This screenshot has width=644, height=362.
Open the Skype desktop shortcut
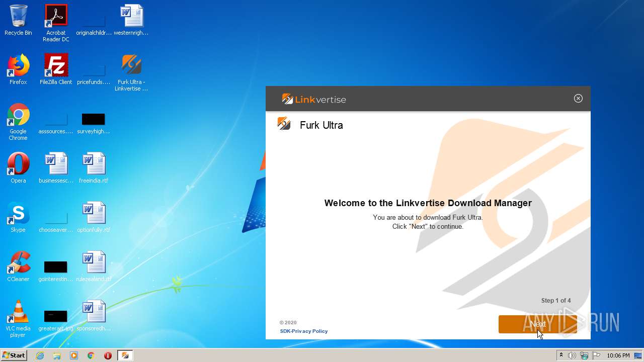[18, 217]
